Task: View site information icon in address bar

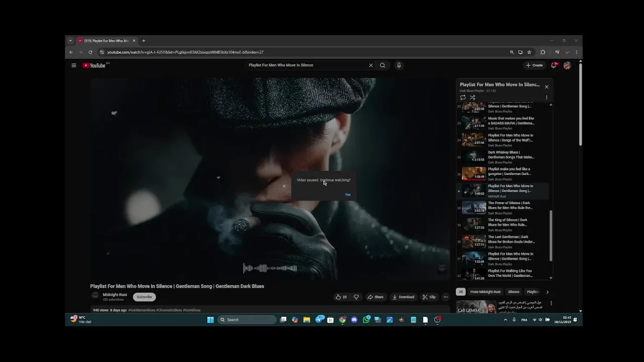Action: point(101,52)
